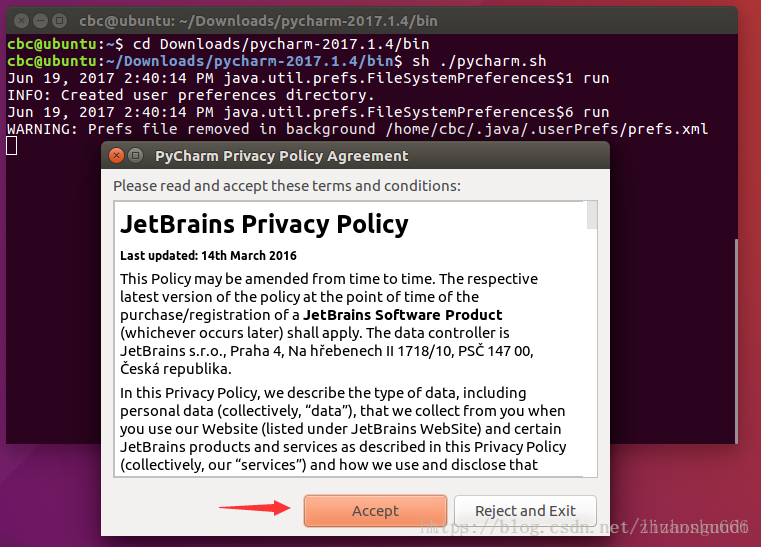Click the 'cd Downloads/pycharm-2017.1.4/bin' terminal line
Image resolution: width=761 pixels, height=547 pixels.
pos(281,44)
